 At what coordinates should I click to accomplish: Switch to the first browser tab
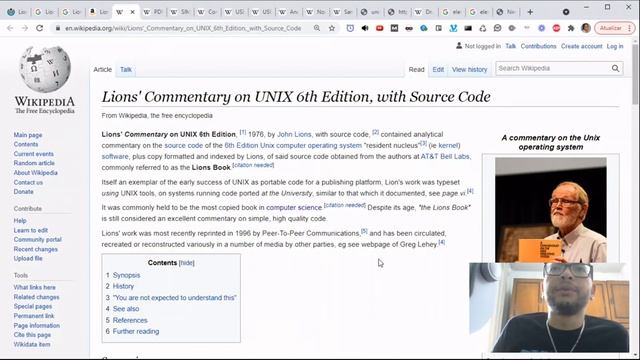point(16,12)
